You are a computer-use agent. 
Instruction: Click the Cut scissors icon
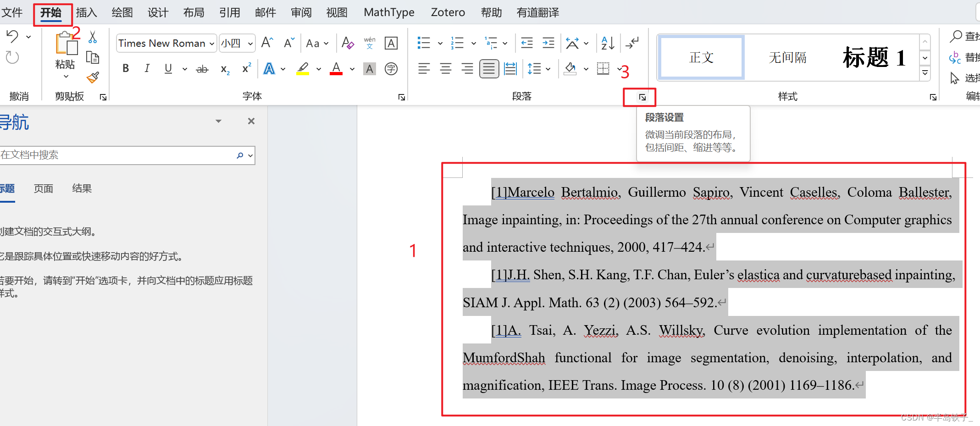(x=93, y=37)
